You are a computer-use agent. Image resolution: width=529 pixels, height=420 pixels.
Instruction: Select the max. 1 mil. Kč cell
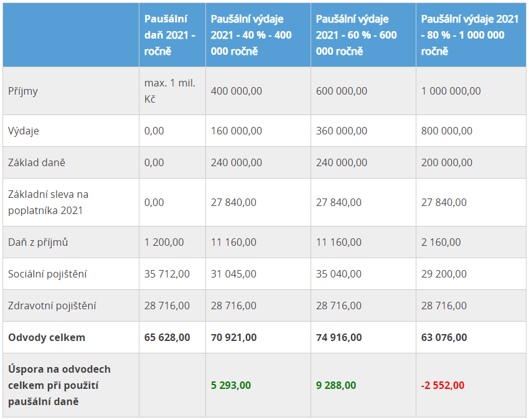(170, 91)
